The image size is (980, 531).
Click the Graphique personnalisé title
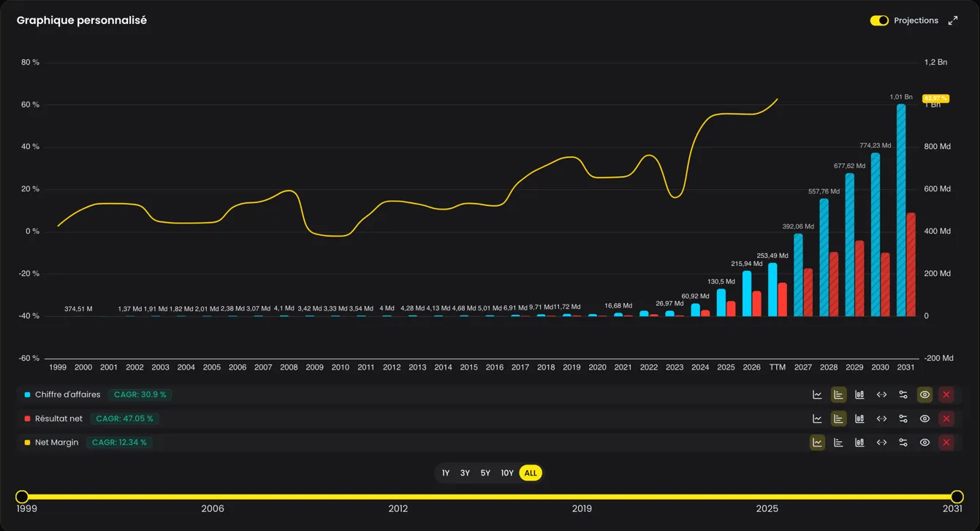pos(82,20)
